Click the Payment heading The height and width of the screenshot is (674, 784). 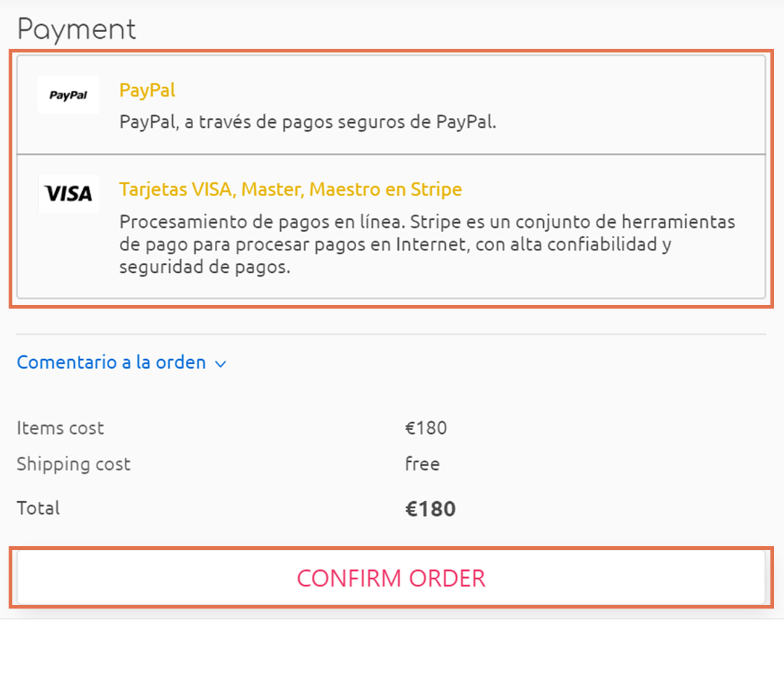click(x=77, y=30)
